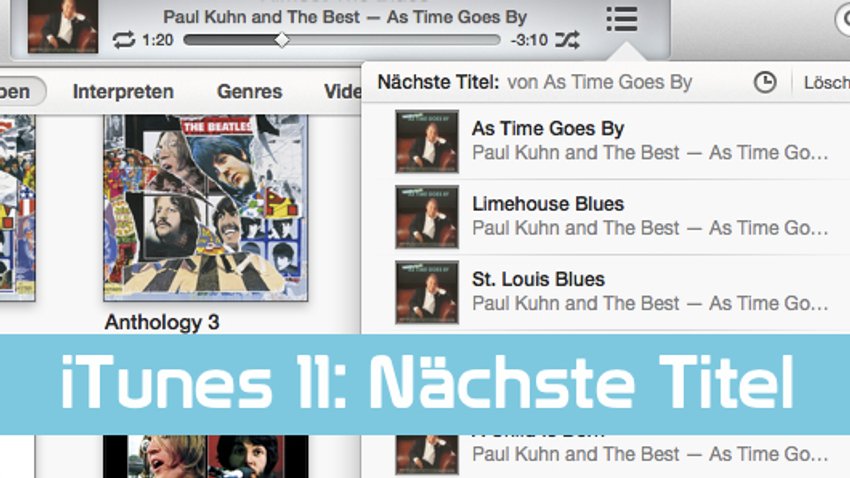Click the playback progress slider knob

click(282, 40)
